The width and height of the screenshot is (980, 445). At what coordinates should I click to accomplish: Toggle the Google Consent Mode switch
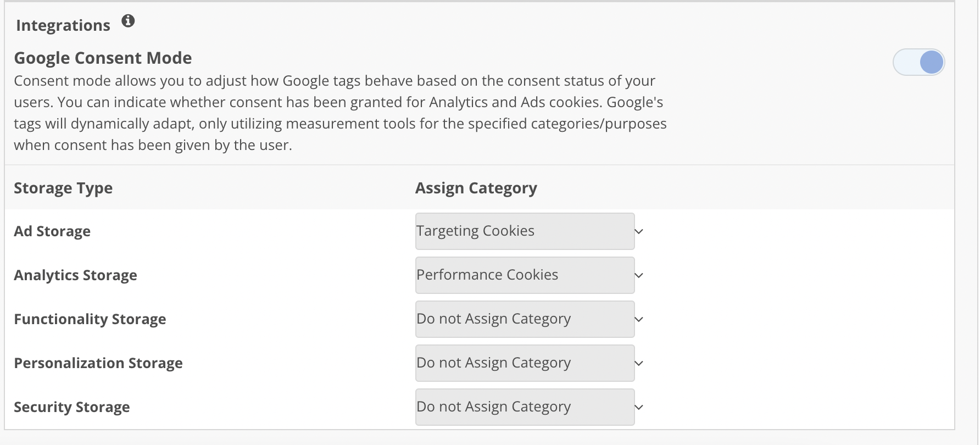tap(918, 62)
